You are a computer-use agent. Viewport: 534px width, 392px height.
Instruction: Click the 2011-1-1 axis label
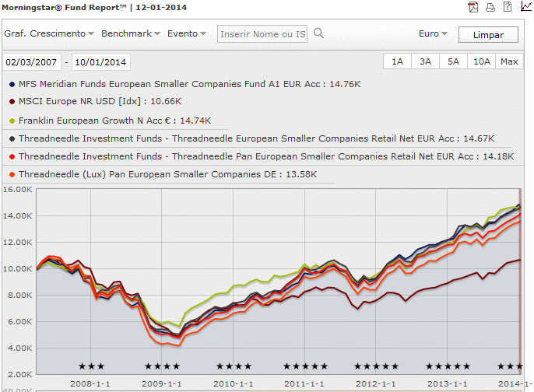[304, 384]
